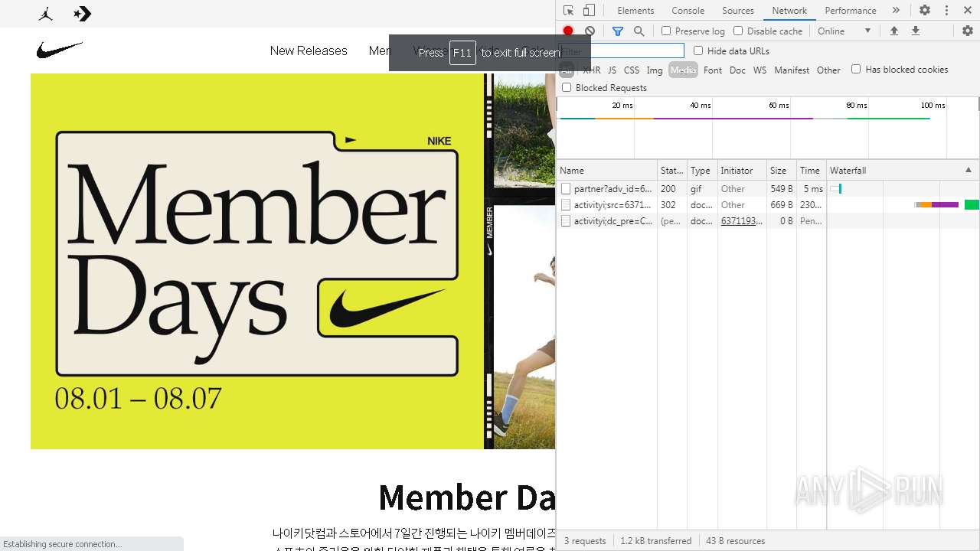The height and width of the screenshot is (551, 980).
Task: Filter requests by Font
Action: coord(713,70)
